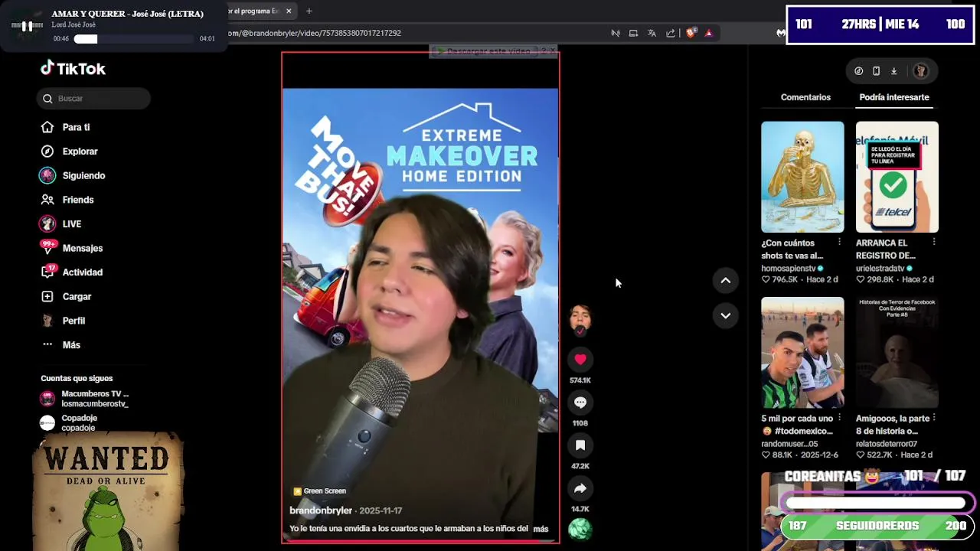Image resolution: width=980 pixels, height=551 pixels.
Task: Open golden skeleton video thumbnail
Action: pos(802,177)
